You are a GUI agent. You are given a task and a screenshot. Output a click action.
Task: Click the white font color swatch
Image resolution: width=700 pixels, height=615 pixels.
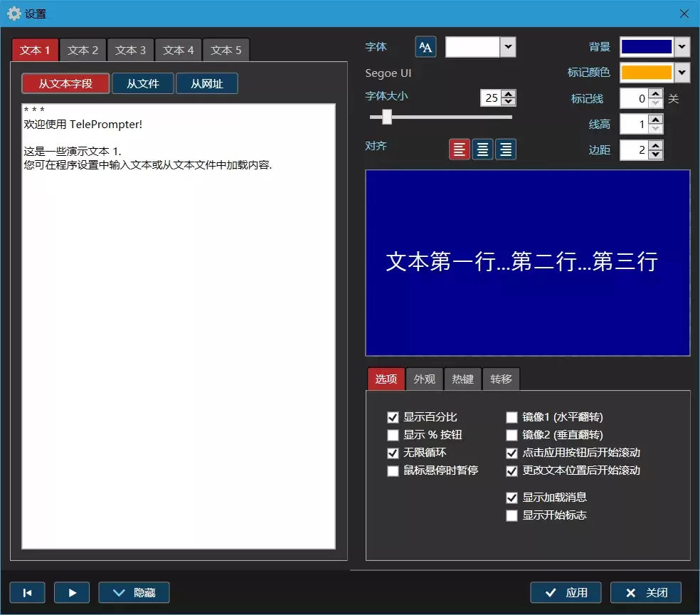click(x=472, y=47)
